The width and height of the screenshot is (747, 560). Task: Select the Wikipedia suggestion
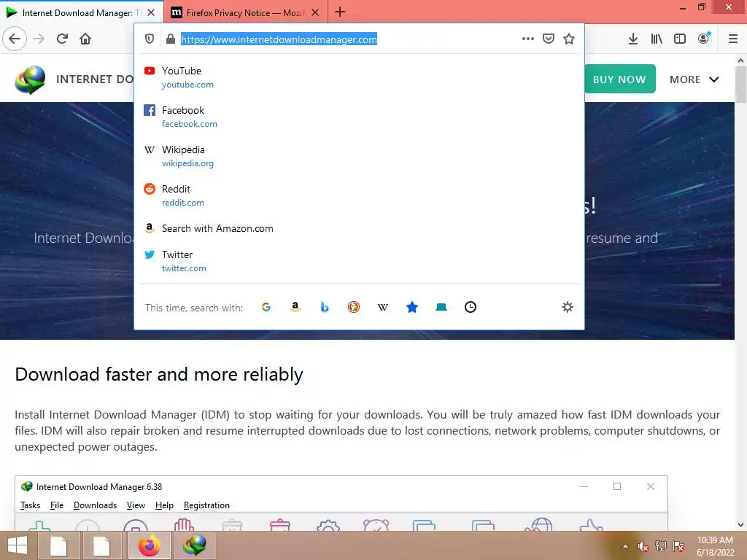[x=359, y=156]
